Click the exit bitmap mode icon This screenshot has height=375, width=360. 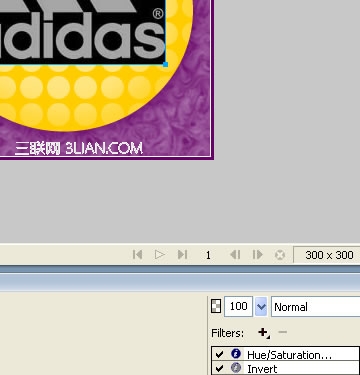[x=280, y=255]
